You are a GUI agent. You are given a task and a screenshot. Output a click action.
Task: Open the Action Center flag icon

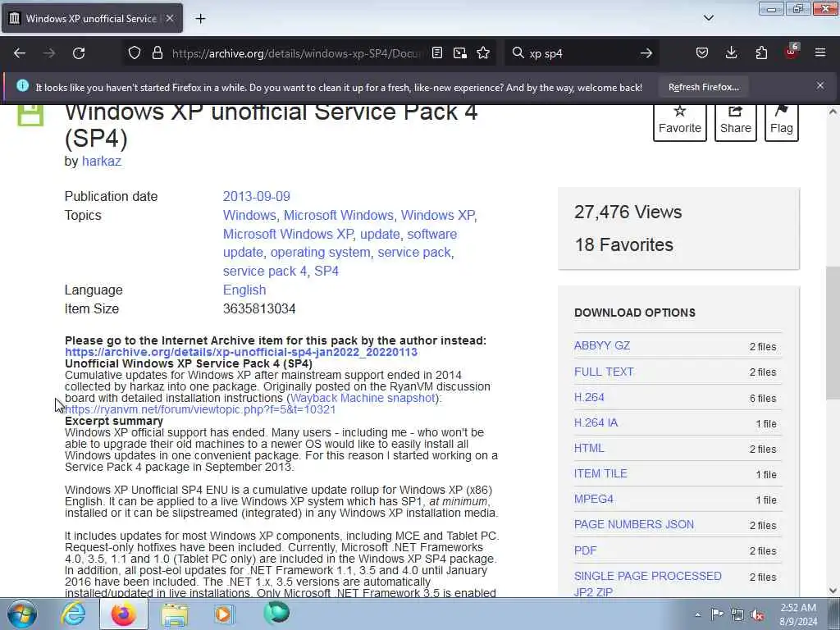pos(717,614)
